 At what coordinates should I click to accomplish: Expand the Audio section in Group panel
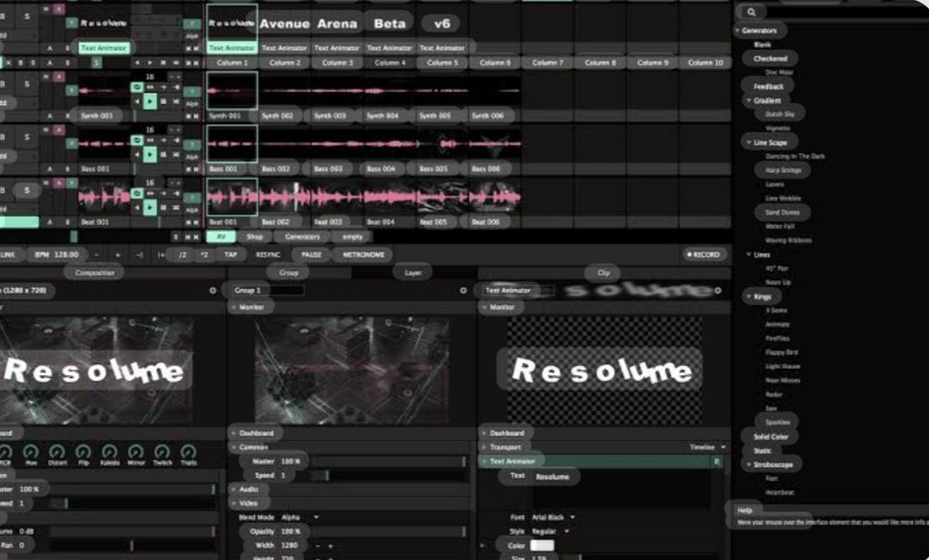(x=234, y=489)
